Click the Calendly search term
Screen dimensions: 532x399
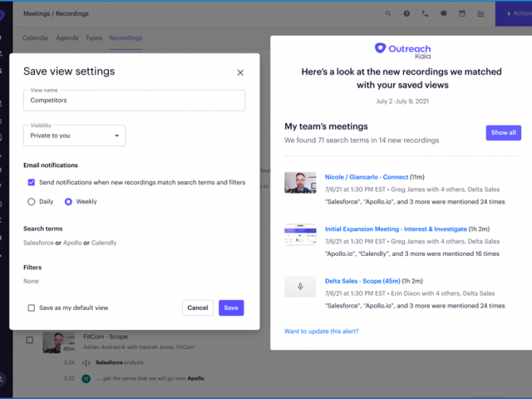point(104,243)
